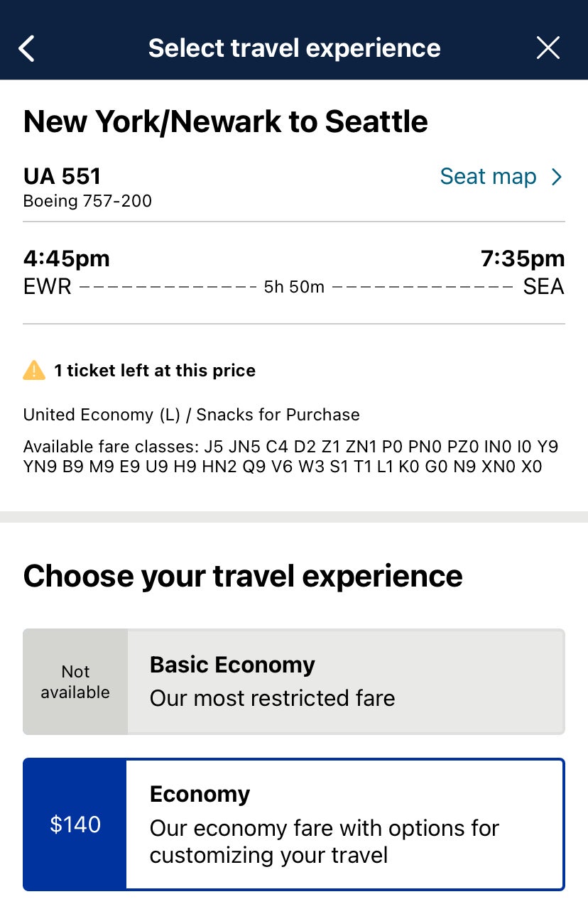Click the New York/Newark to Seattle heading
The image size is (588, 904).
(226, 121)
